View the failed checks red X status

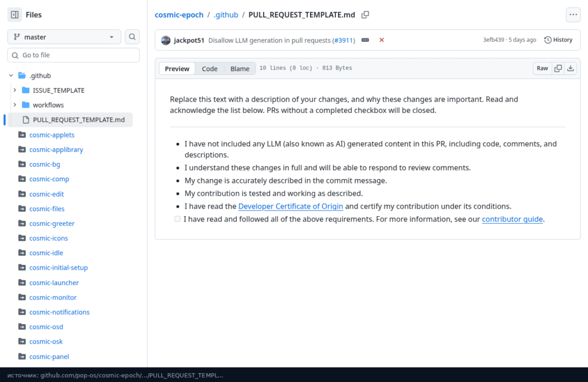[x=381, y=40]
